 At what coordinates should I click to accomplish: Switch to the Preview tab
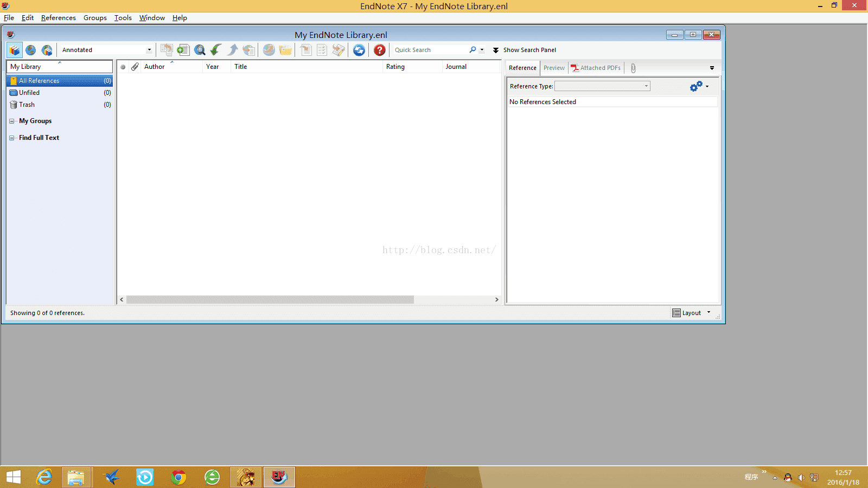click(554, 68)
